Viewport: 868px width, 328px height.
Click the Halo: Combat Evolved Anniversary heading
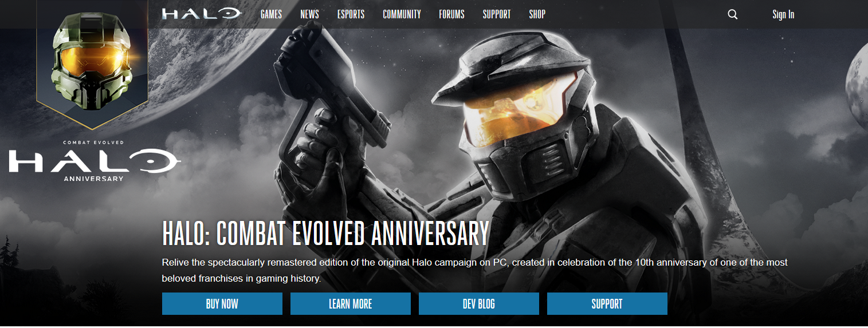coord(325,233)
